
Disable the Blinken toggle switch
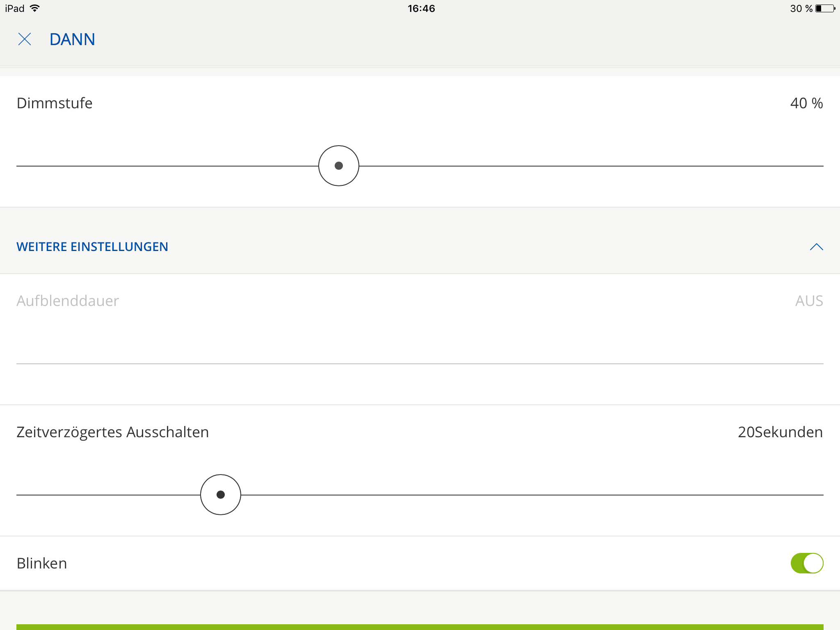point(807,563)
